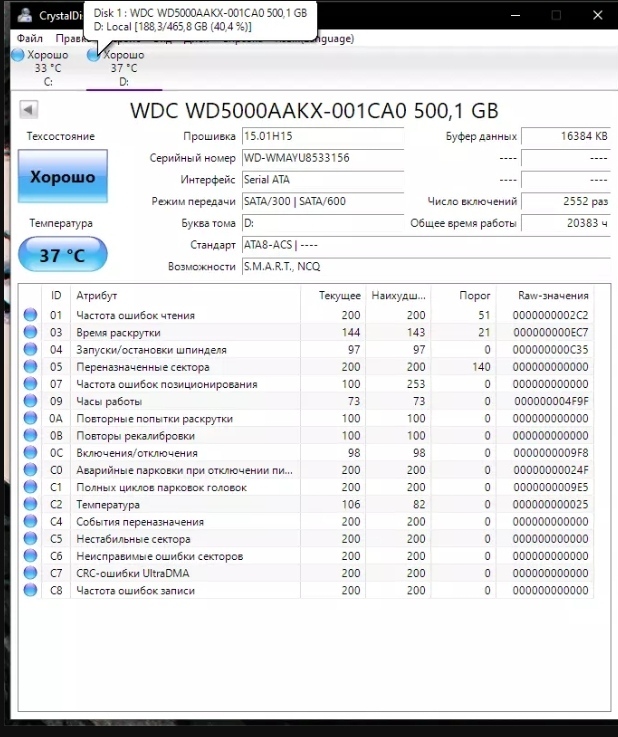618x737 pixels.
Task: Click status circle of attribute 05
Action: pos(31,366)
